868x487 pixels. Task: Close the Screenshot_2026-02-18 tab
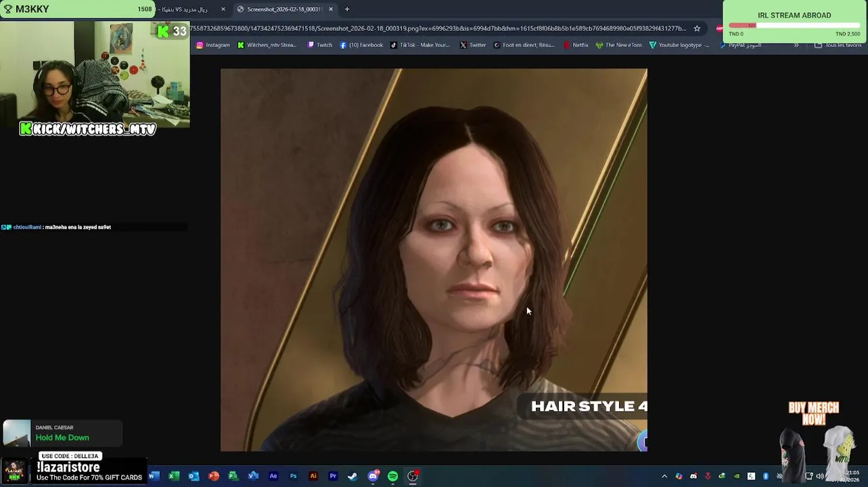pos(331,9)
